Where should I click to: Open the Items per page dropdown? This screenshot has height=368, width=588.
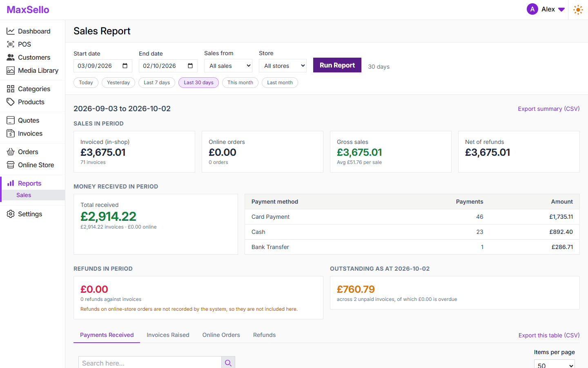(x=555, y=364)
